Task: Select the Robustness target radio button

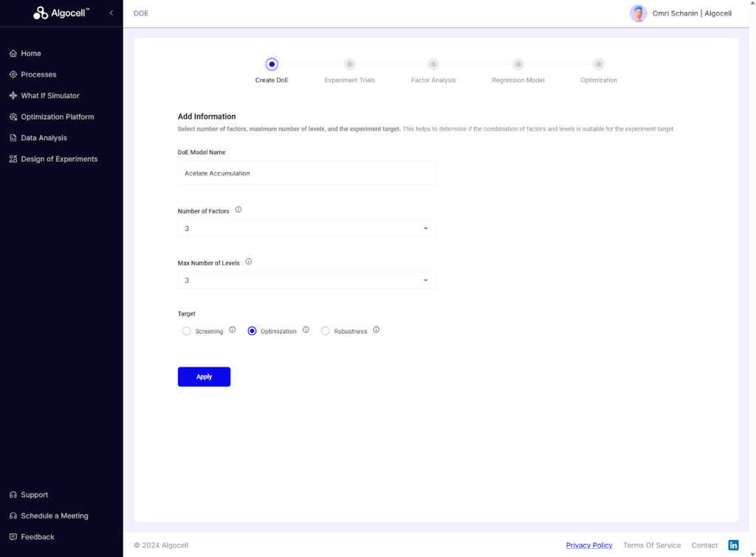Action: (326, 331)
